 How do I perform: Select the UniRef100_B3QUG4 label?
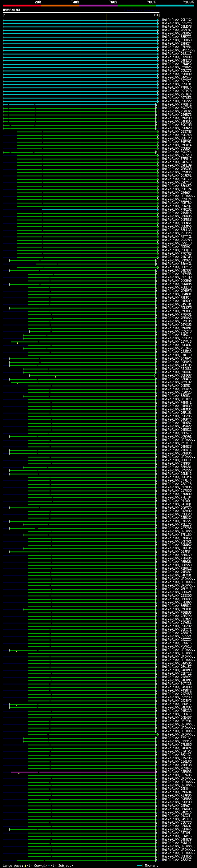pyautogui.click(x=176, y=396)
